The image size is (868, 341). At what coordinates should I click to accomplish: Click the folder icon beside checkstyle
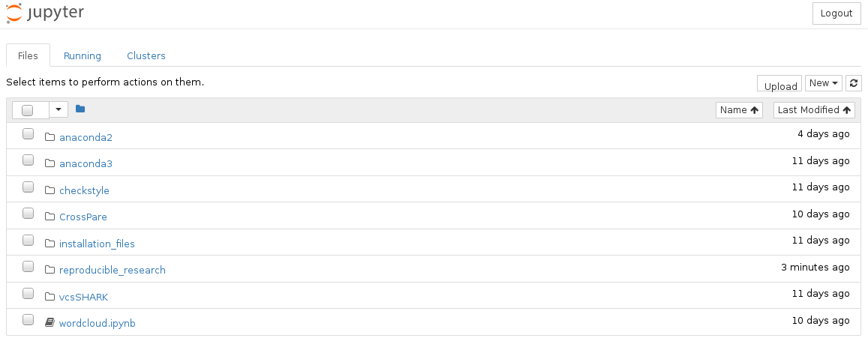50,190
